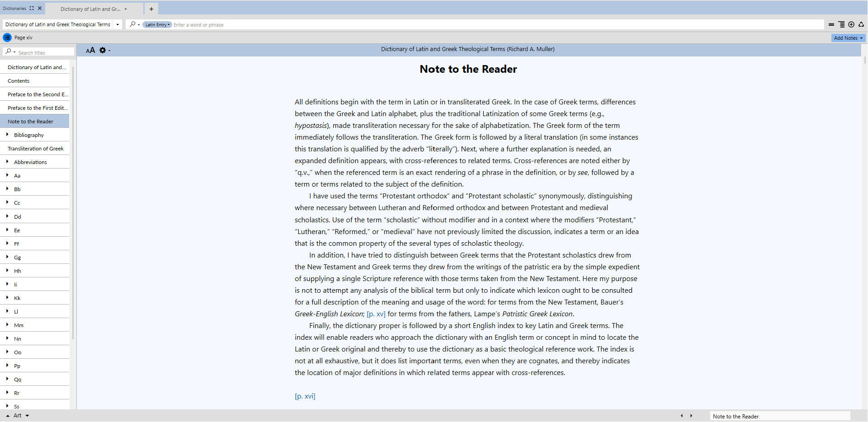868x422 pixels.
Task: Click the magnifier icon beside Search titles
Action: 9,52
